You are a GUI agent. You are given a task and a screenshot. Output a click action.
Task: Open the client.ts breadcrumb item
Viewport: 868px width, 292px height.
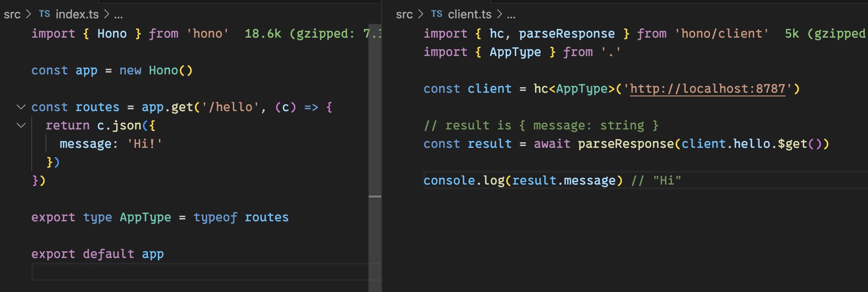[470, 15]
